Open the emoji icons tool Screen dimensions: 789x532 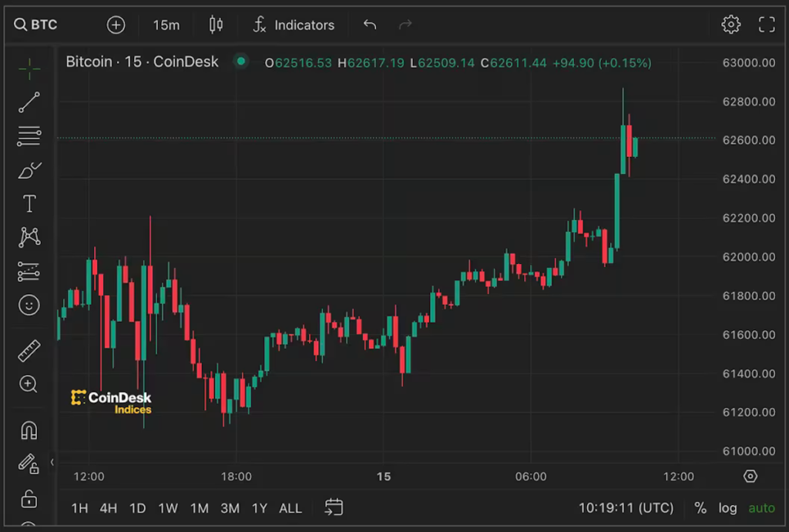[29, 305]
